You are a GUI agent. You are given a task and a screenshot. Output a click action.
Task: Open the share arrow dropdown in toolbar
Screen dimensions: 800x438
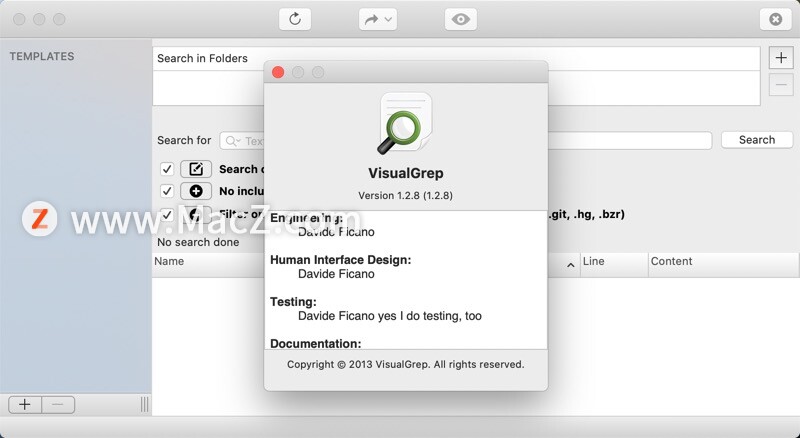point(378,19)
